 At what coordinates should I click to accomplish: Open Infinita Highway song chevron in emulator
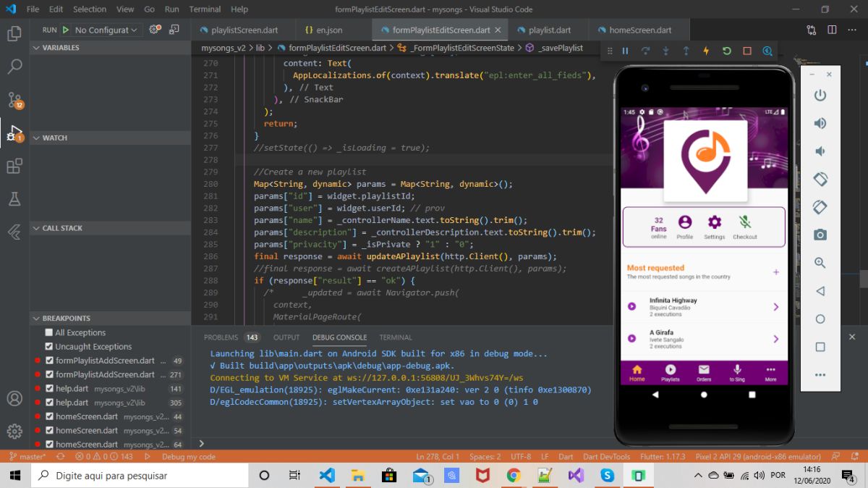point(776,307)
